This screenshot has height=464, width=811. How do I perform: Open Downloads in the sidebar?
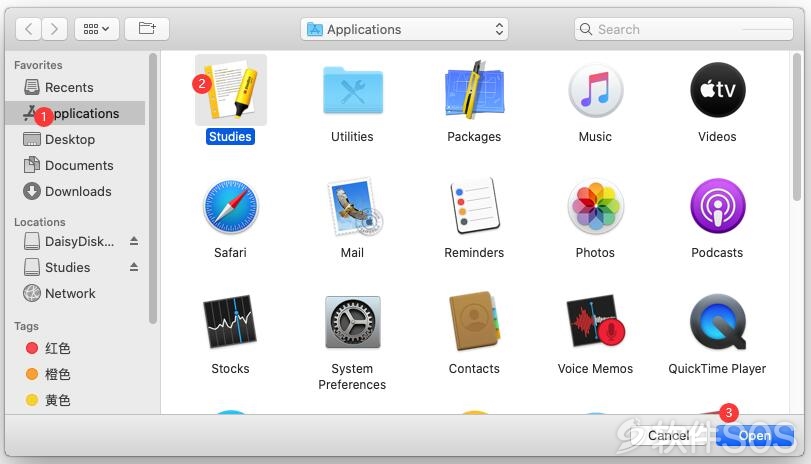point(75,191)
